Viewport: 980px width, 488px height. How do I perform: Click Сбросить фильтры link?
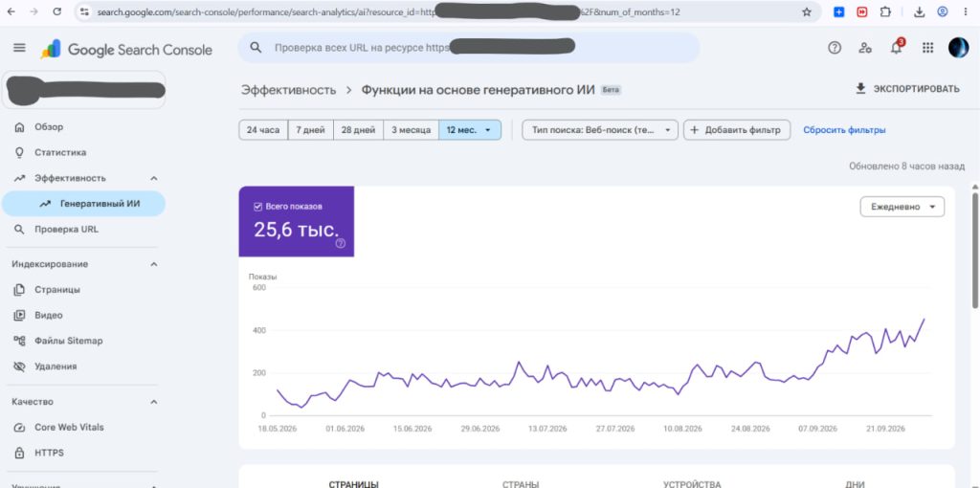pos(844,130)
